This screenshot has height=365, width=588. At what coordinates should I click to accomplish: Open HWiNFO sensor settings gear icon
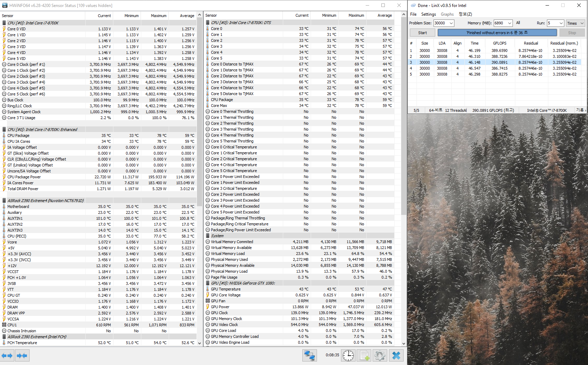click(380, 356)
